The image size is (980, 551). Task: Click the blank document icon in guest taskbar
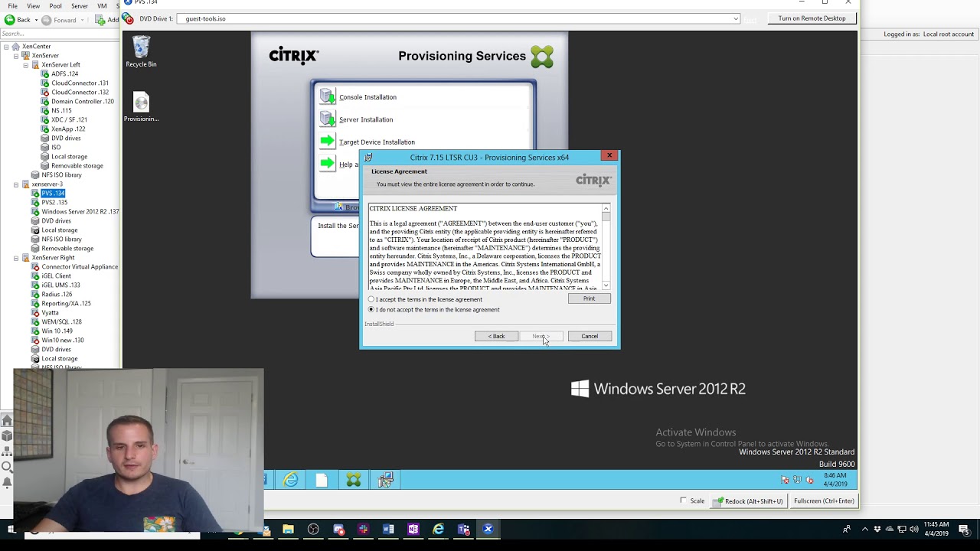[x=322, y=480]
